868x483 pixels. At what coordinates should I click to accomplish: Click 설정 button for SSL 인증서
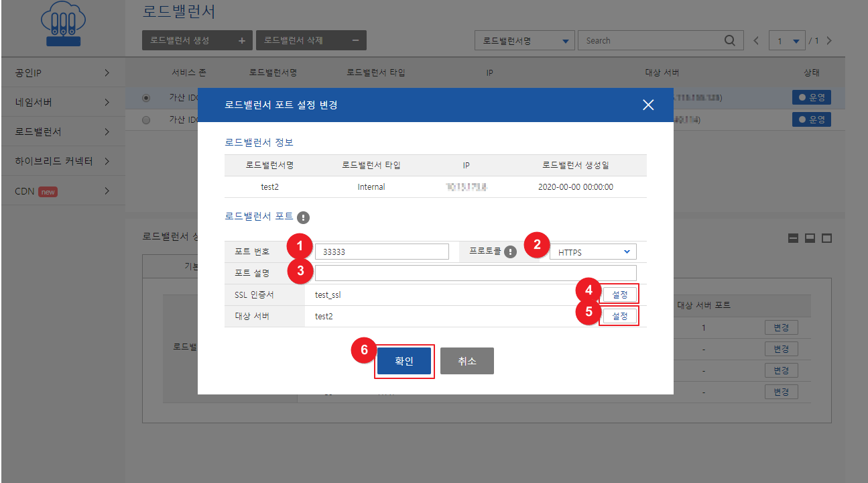(x=620, y=294)
